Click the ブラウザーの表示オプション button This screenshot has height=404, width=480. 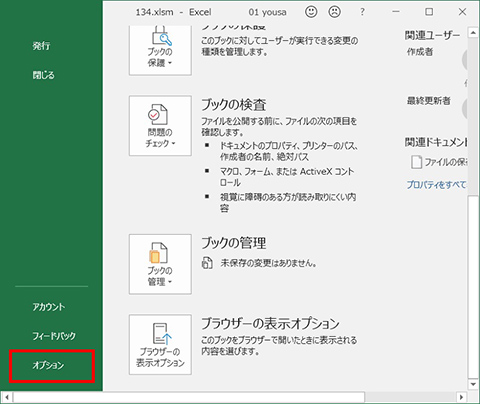click(x=160, y=344)
